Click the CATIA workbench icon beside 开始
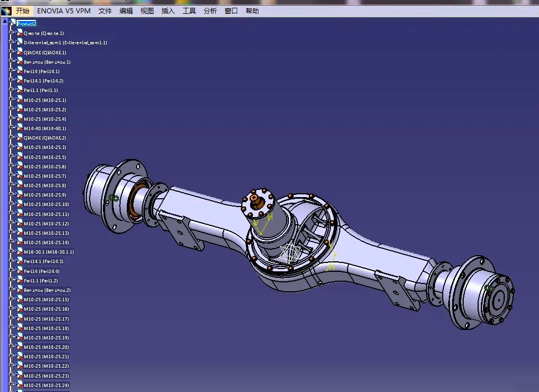The height and width of the screenshot is (392, 539). pos(6,11)
